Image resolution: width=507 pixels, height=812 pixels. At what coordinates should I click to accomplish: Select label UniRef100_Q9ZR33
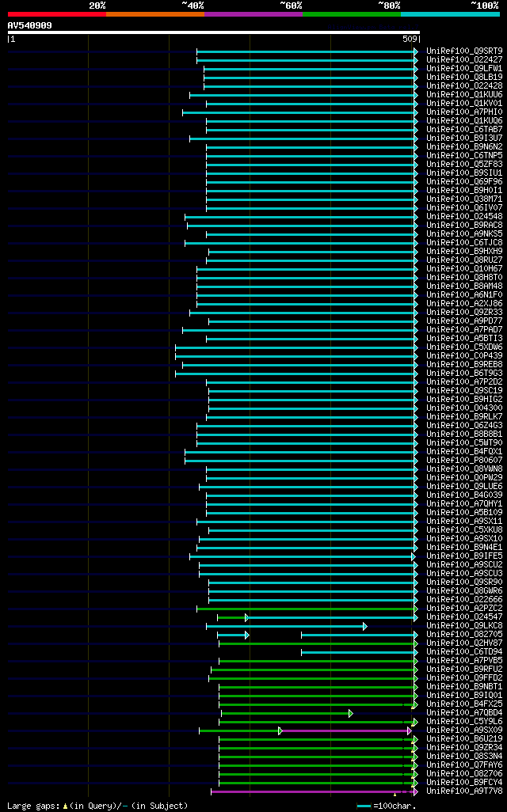[x=464, y=313]
